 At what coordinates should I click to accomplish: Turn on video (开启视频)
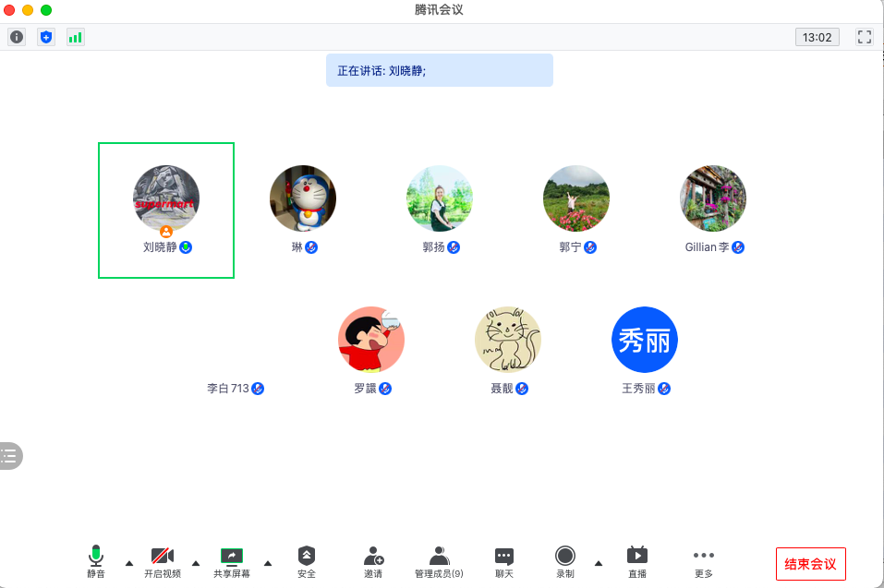coord(163,561)
